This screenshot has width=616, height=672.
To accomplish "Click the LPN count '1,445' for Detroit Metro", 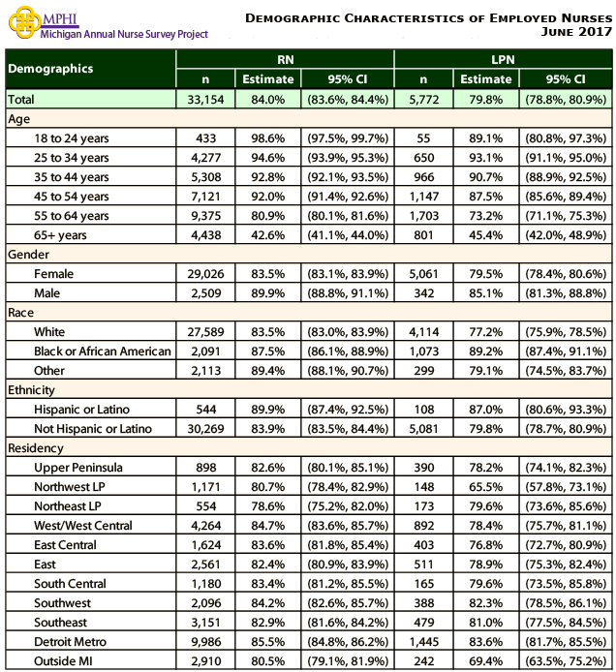I will click(423, 642).
